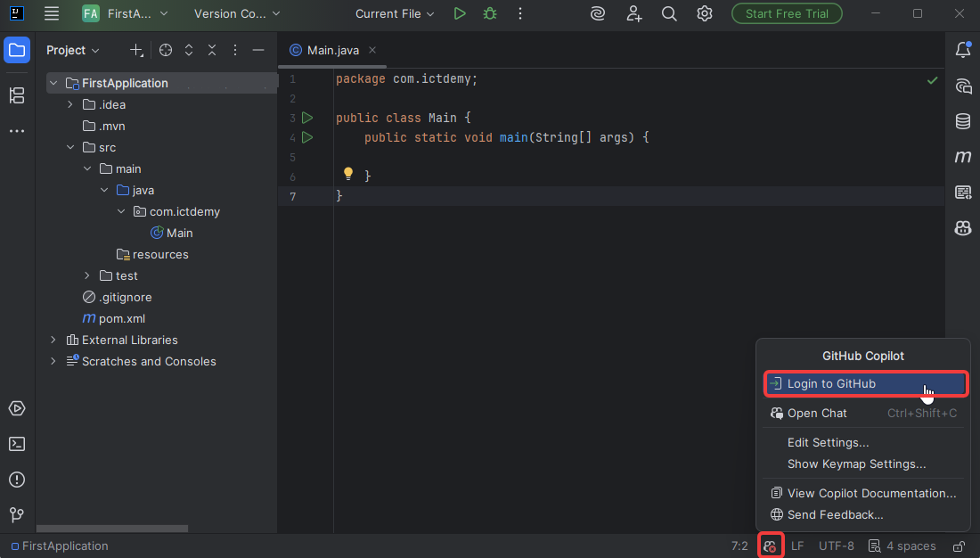Open the Version Control dropdown
The height and width of the screenshot is (558, 980).
pos(237,13)
